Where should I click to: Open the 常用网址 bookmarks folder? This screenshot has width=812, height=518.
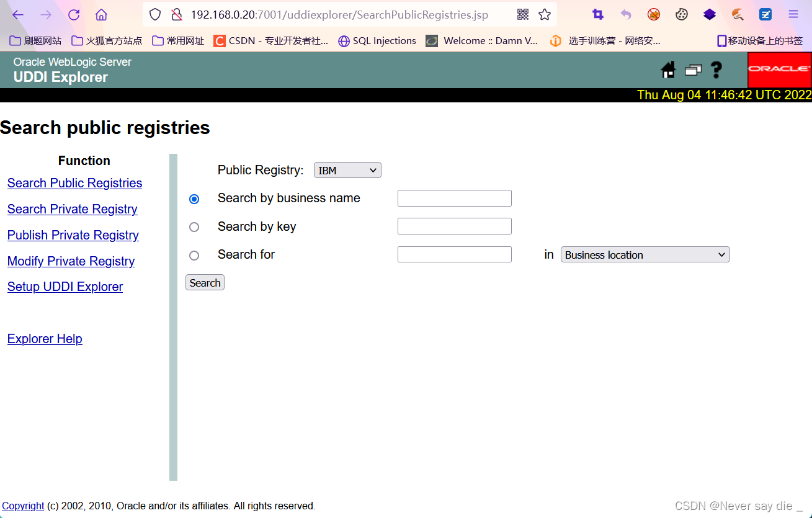(177, 40)
